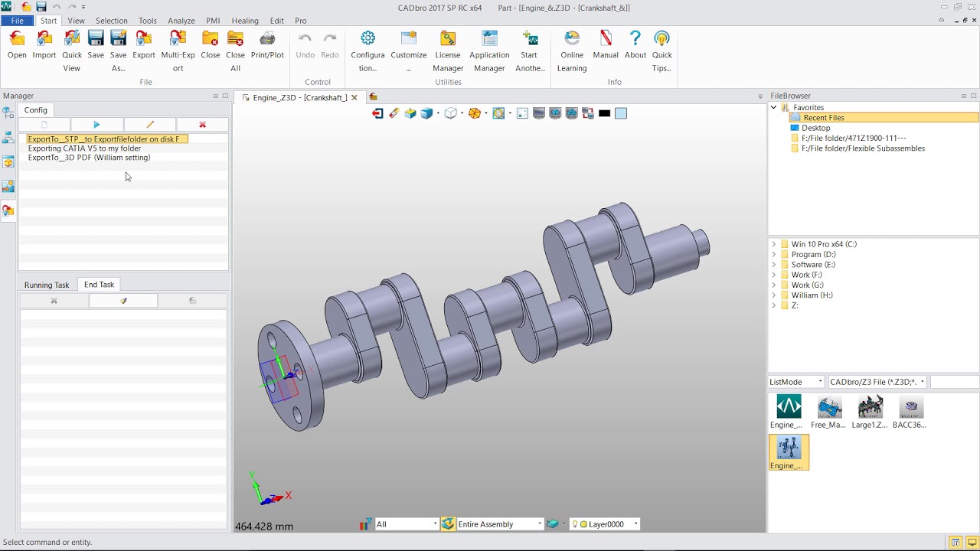Open the Analyze ribbon tab
The width and height of the screenshot is (980, 551).
click(181, 21)
